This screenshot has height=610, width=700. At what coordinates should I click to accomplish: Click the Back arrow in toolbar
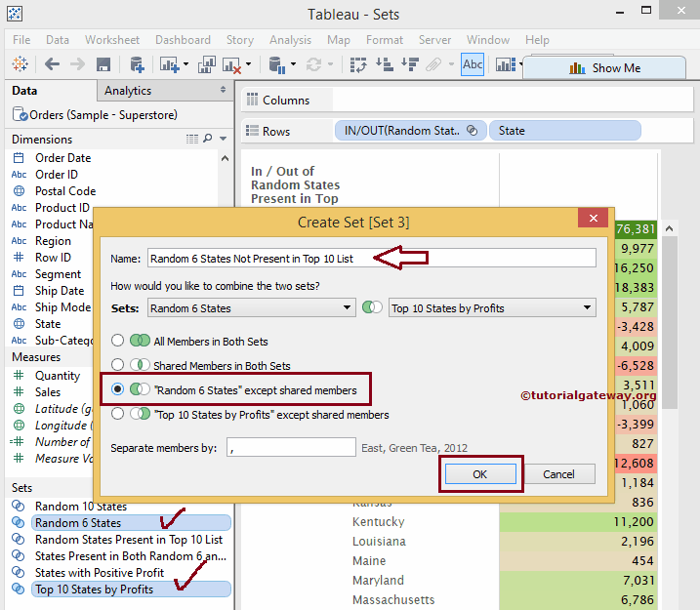52,64
